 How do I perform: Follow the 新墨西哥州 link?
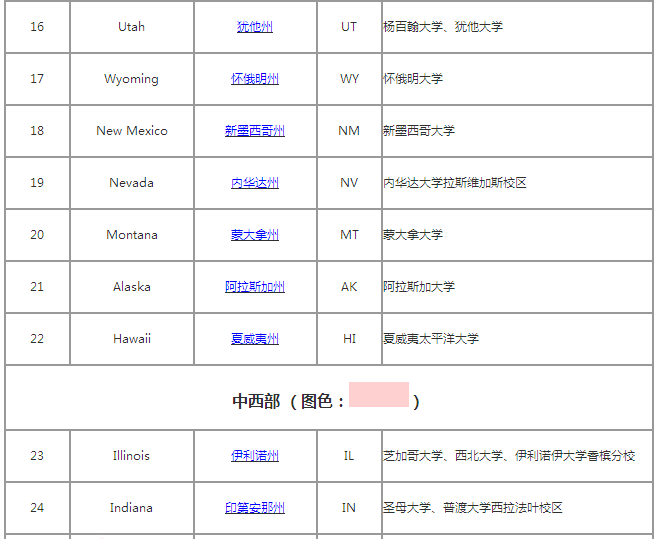(x=254, y=131)
